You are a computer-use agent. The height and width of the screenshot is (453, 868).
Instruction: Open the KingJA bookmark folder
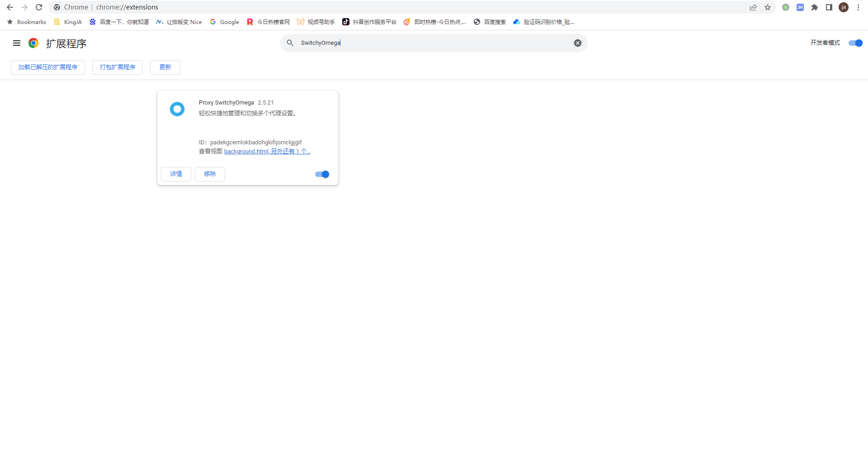coord(68,22)
